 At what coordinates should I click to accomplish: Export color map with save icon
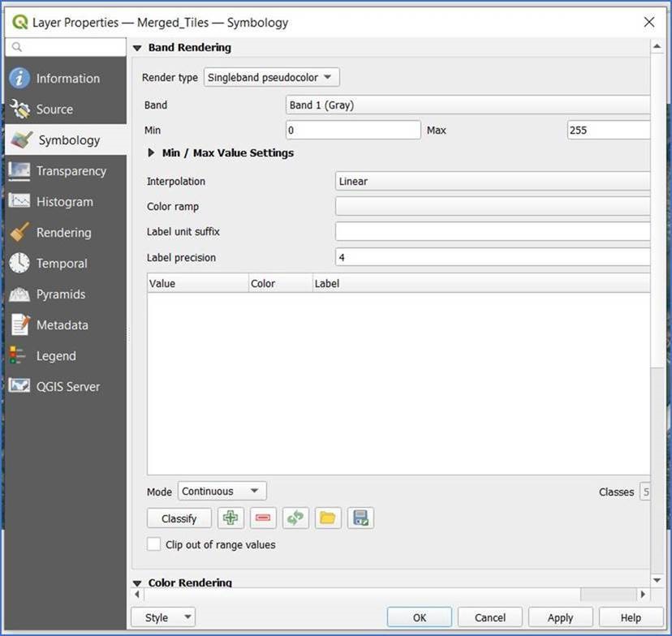pyautogui.click(x=360, y=518)
